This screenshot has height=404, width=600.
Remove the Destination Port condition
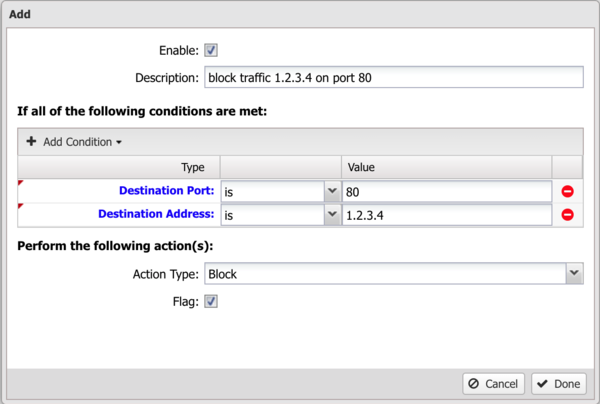567,191
